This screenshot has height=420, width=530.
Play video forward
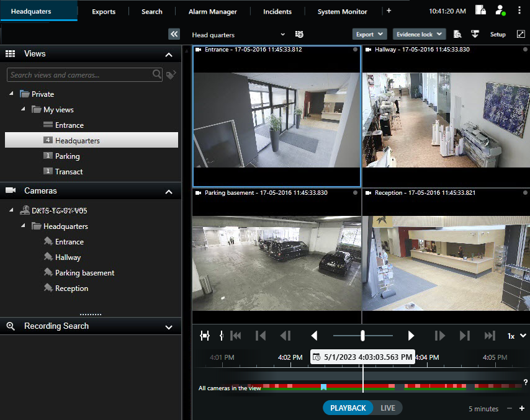411,336
